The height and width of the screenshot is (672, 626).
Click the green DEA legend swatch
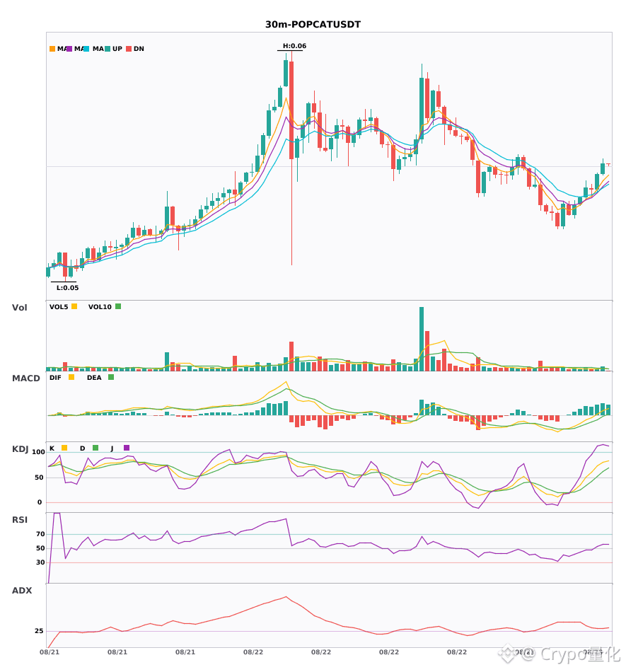(111, 377)
